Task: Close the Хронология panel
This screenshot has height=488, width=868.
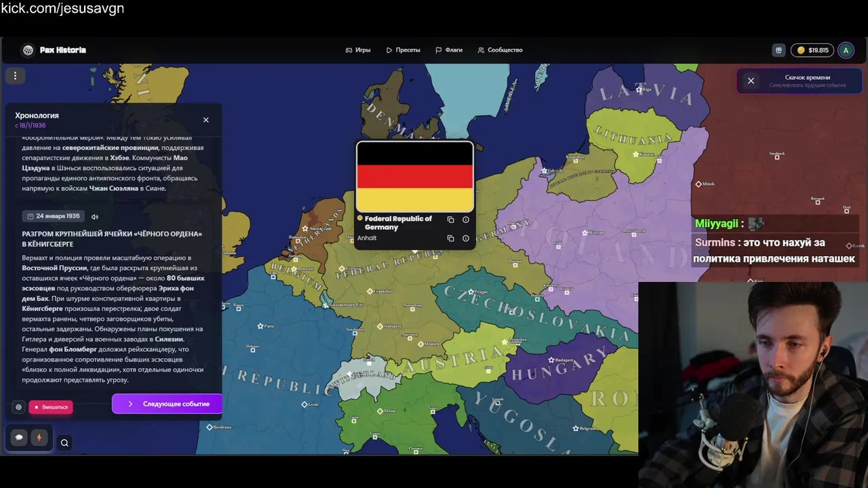Action: pyautogui.click(x=206, y=120)
